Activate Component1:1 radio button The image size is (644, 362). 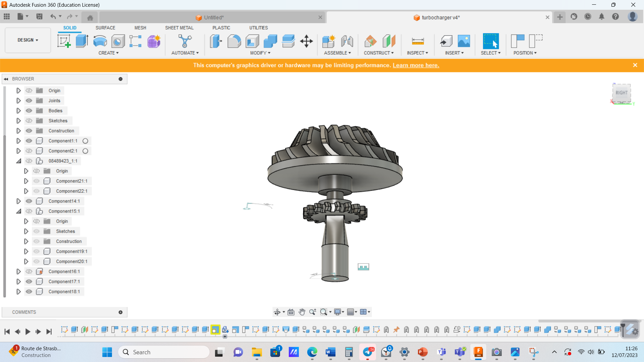(86, 141)
